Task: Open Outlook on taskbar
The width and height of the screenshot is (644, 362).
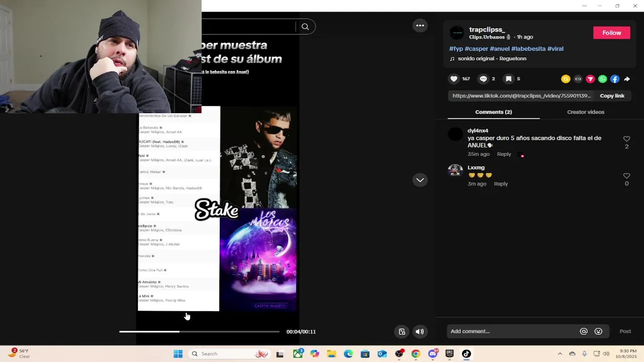Action: (382, 354)
